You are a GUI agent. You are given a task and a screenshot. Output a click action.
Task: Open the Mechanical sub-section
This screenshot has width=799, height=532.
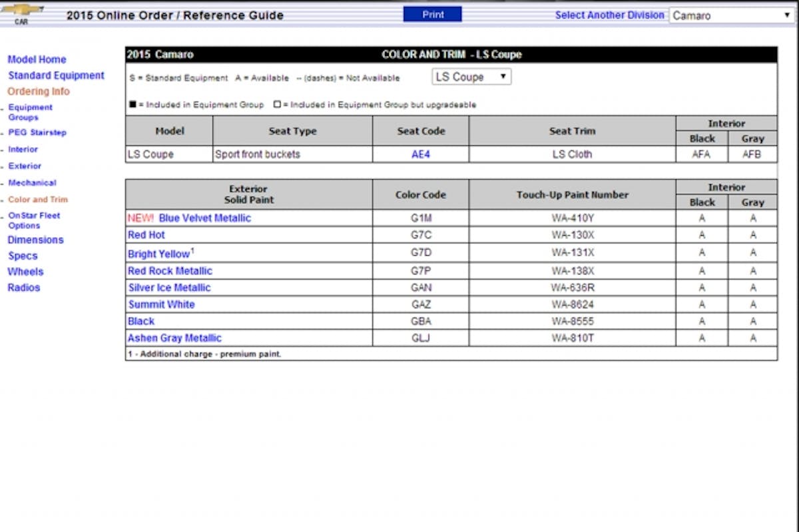pos(32,182)
